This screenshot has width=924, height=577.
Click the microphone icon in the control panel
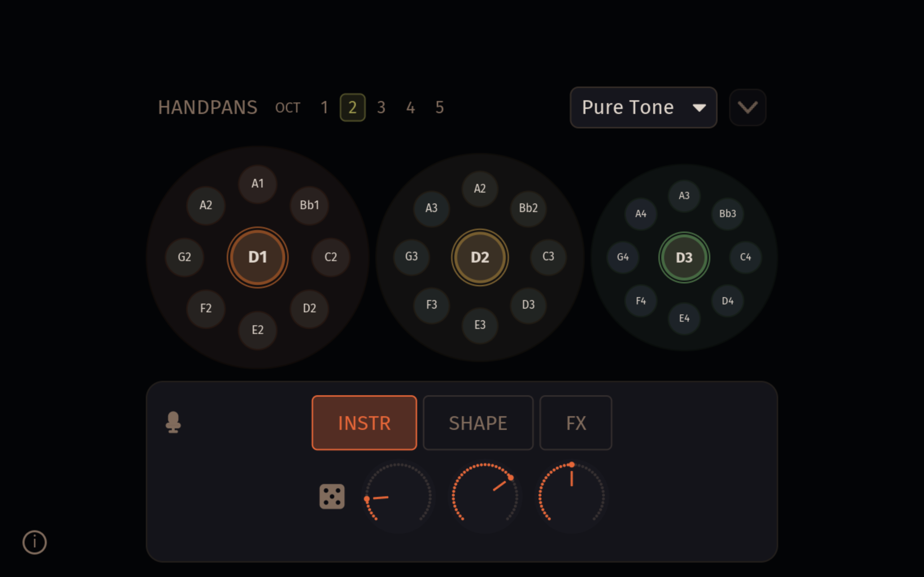(x=174, y=422)
